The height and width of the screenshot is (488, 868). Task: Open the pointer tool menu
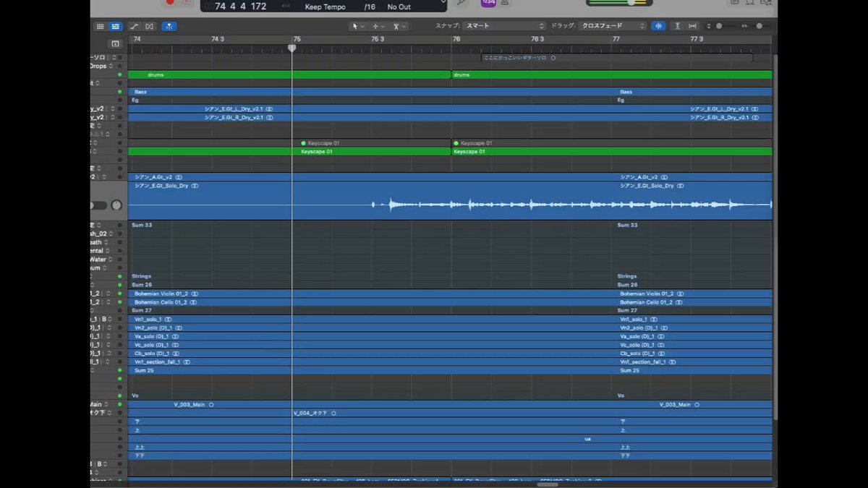click(x=357, y=26)
